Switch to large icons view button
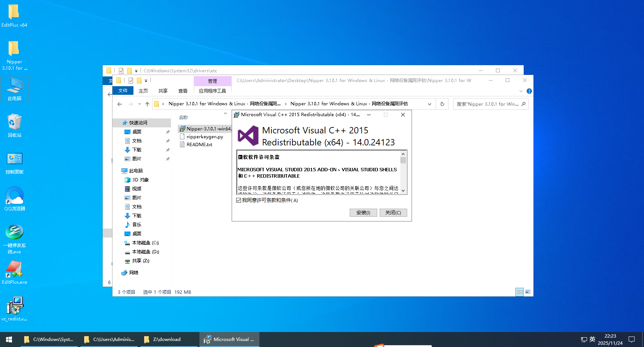Viewport: 644px width, 347px height. tap(528, 292)
